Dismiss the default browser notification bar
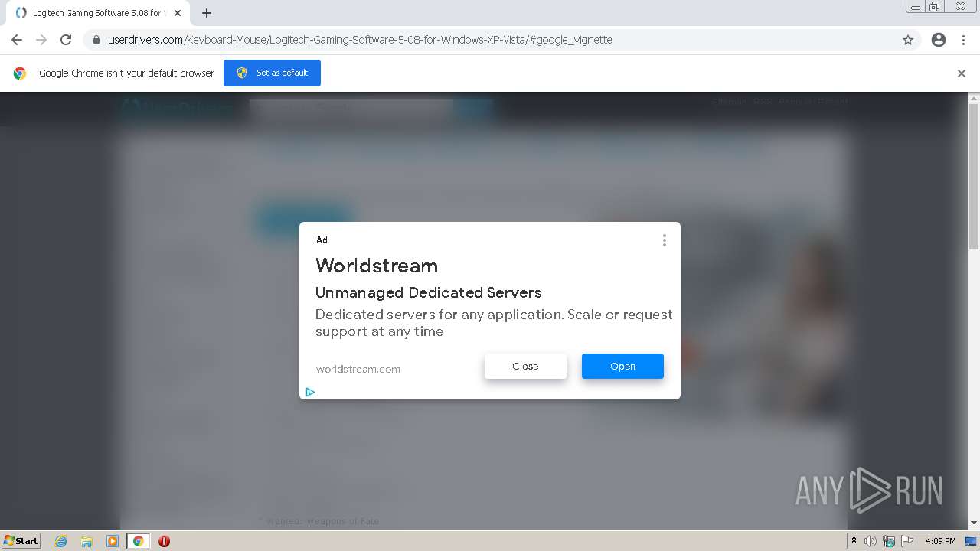 (x=962, y=73)
